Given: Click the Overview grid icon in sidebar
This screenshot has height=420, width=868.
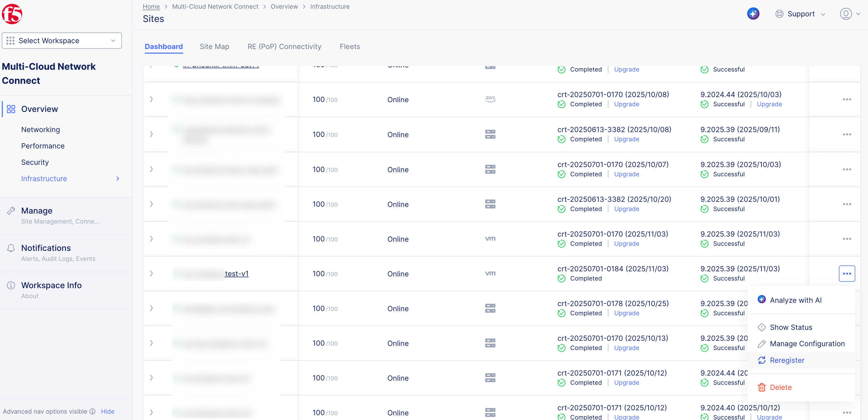Looking at the screenshot, I should pyautogui.click(x=11, y=109).
